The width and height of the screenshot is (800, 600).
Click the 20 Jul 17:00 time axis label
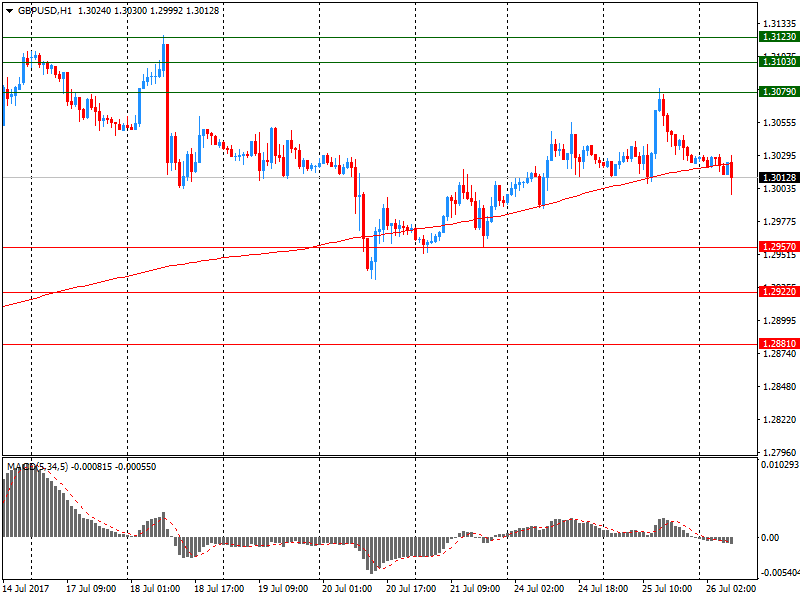(411, 589)
